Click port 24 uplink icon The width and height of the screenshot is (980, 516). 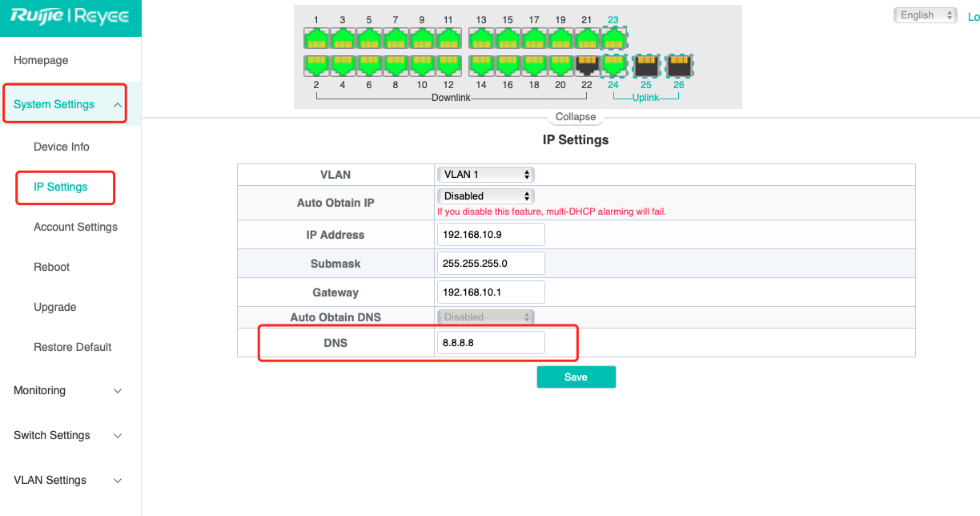[x=613, y=65]
